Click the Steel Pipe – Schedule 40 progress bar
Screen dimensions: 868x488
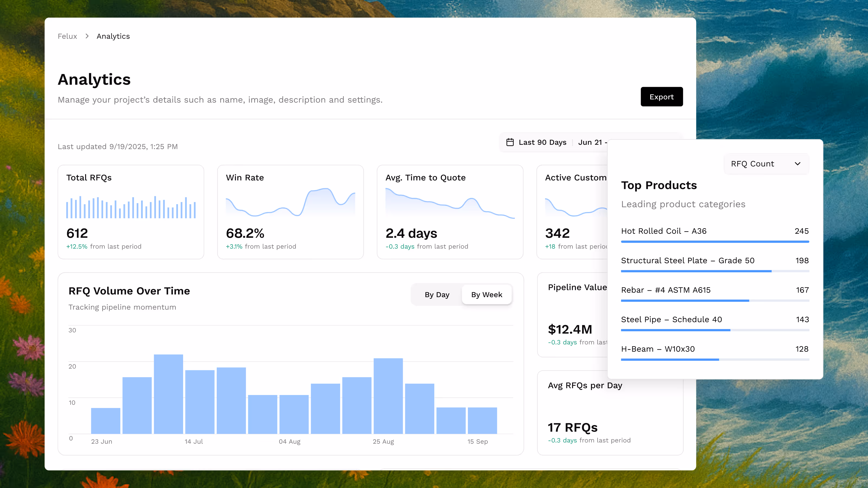(x=715, y=330)
